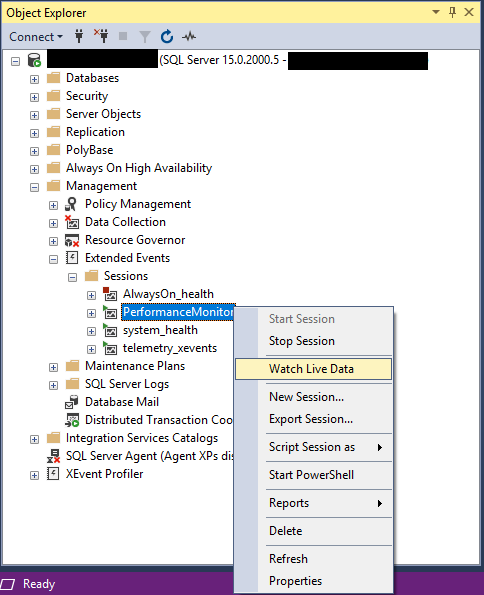Select the Policy Management tree item
Image resolution: width=484 pixels, height=595 pixels.
pyautogui.click(x=138, y=204)
